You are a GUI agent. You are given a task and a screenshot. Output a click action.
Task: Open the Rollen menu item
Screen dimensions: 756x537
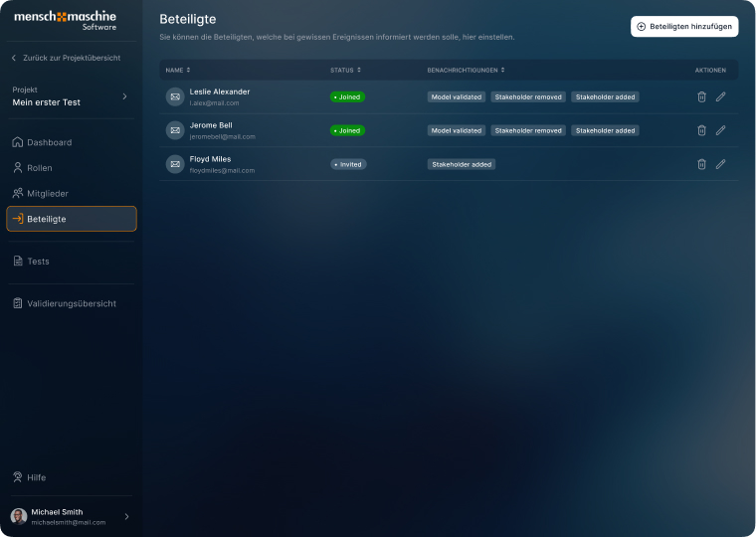point(72,168)
